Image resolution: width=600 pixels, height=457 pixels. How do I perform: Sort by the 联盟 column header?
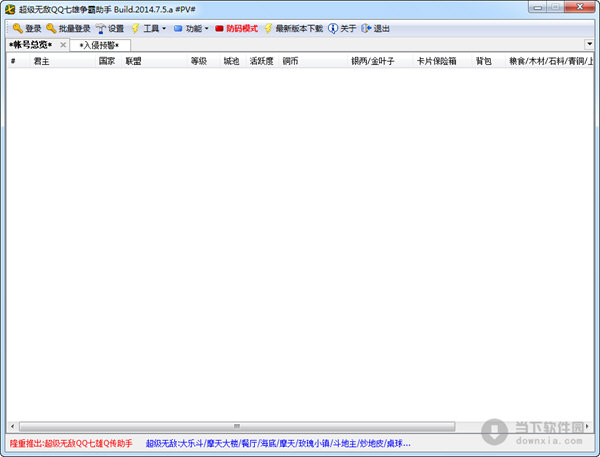click(155, 61)
